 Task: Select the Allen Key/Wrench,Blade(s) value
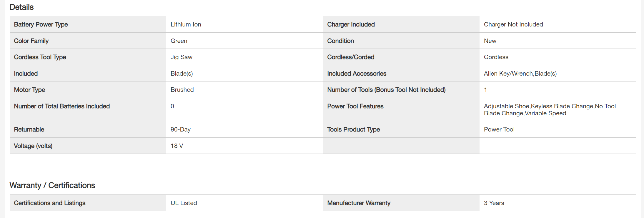click(x=520, y=74)
